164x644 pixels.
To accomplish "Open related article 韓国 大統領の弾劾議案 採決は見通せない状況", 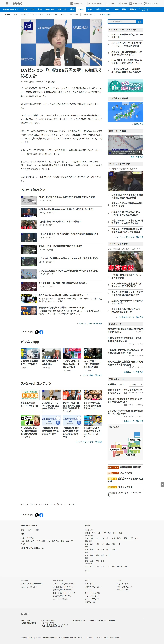I will pyautogui.click(x=66, y=209).
